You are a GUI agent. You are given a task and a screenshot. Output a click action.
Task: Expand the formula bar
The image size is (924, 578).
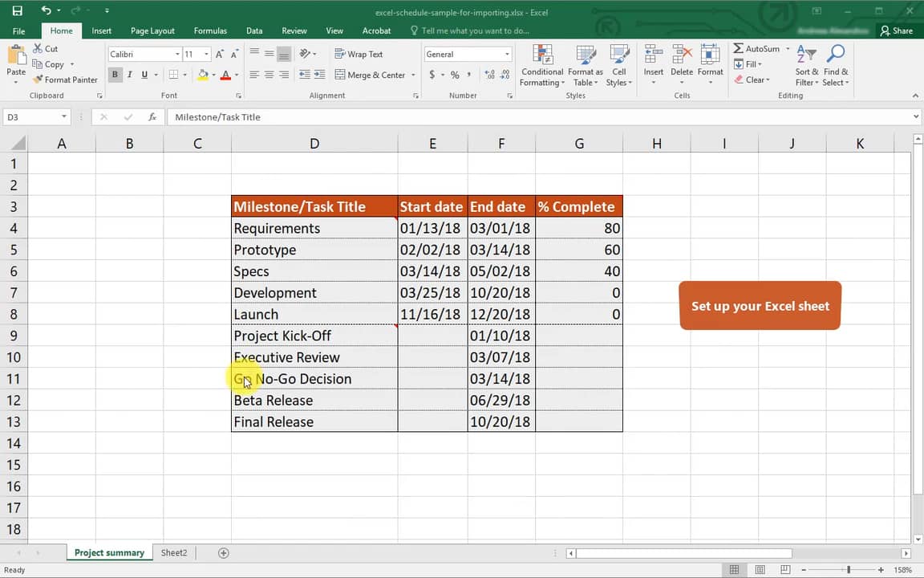pyautogui.click(x=916, y=116)
